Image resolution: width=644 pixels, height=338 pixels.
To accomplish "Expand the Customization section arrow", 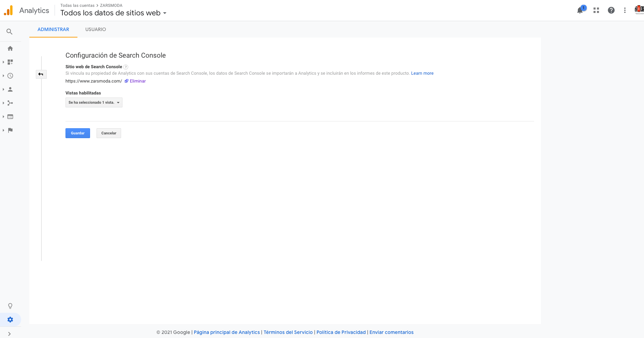I will coord(3,62).
